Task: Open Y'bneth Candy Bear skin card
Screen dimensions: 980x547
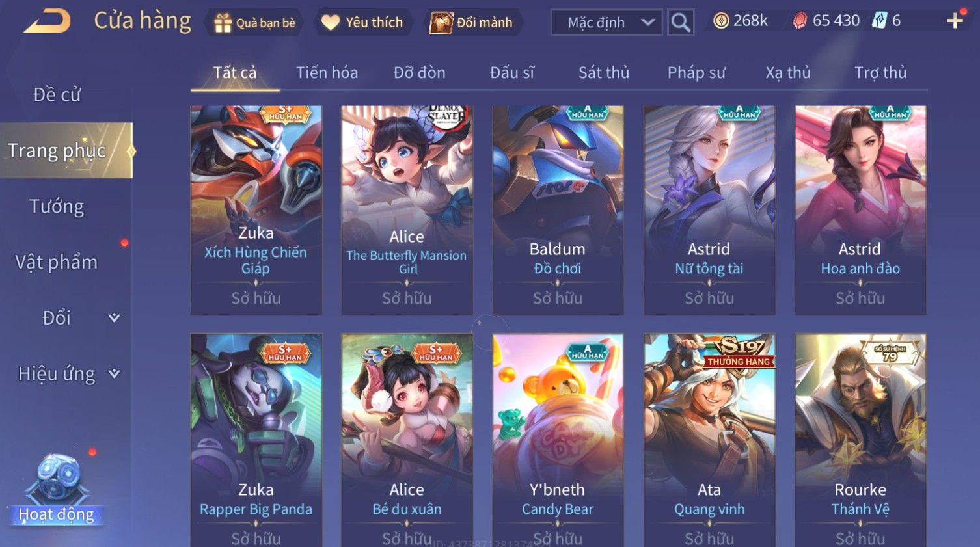Action: click(x=558, y=440)
